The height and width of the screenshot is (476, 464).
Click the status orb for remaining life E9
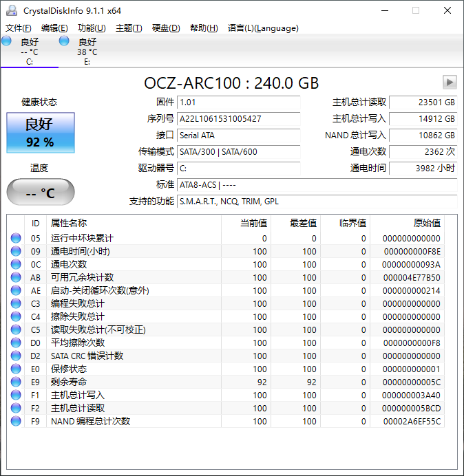click(16, 382)
